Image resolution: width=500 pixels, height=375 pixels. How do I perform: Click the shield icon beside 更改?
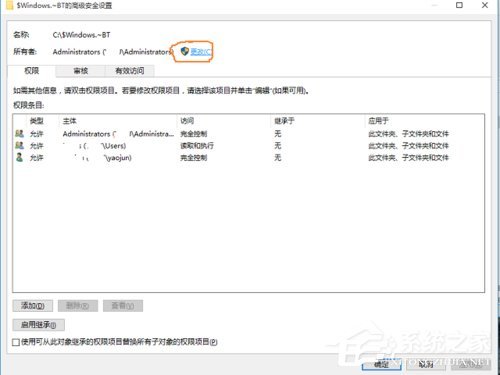point(185,51)
